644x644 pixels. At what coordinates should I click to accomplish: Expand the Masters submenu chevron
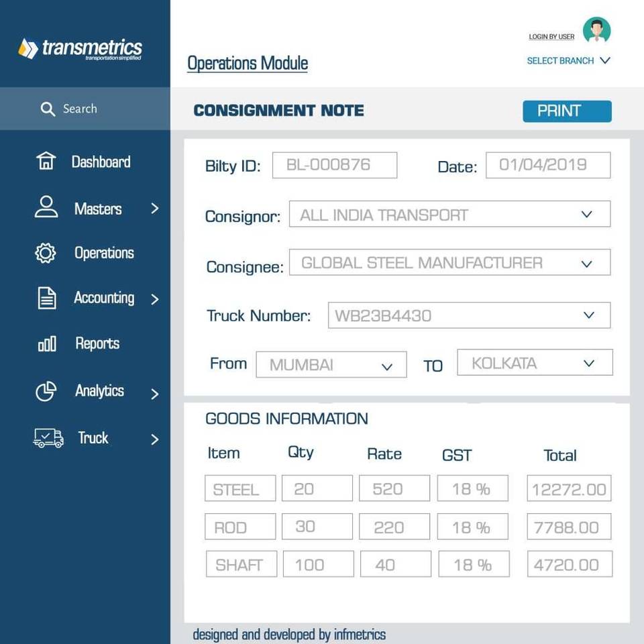tap(154, 208)
